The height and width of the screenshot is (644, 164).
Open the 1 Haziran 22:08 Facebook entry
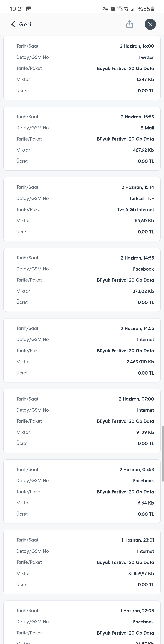[x=82, y=622]
